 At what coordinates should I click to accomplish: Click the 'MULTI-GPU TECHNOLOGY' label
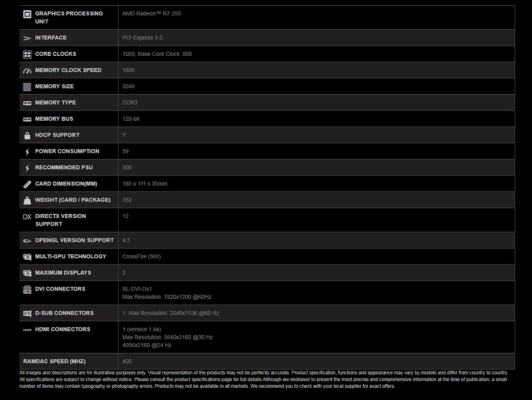pyautogui.click(x=71, y=256)
